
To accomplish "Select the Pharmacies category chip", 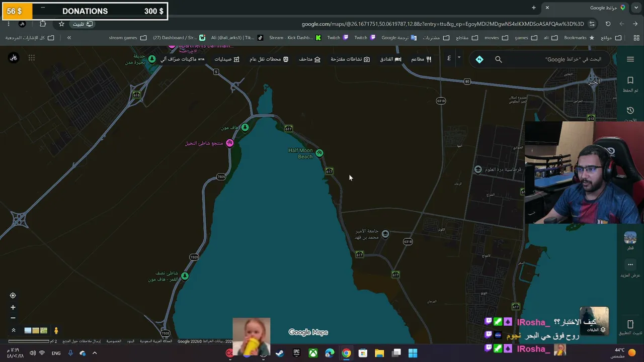I will [227, 59].
